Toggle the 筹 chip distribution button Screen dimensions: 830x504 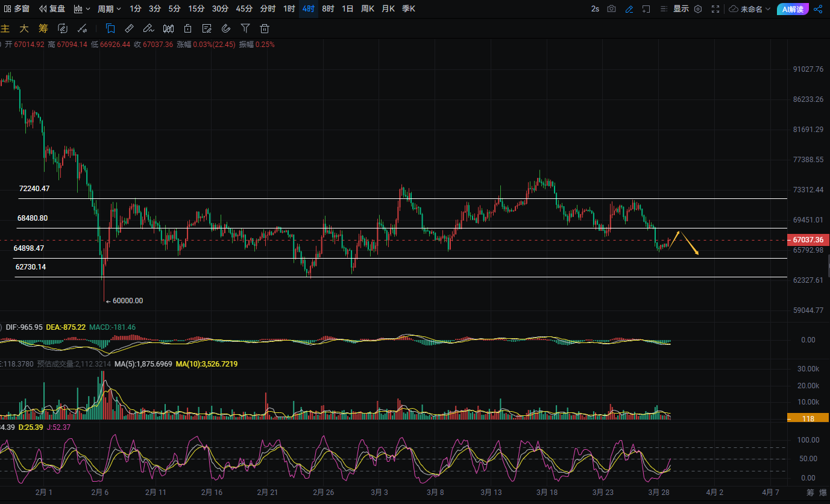tap(43, 28)
